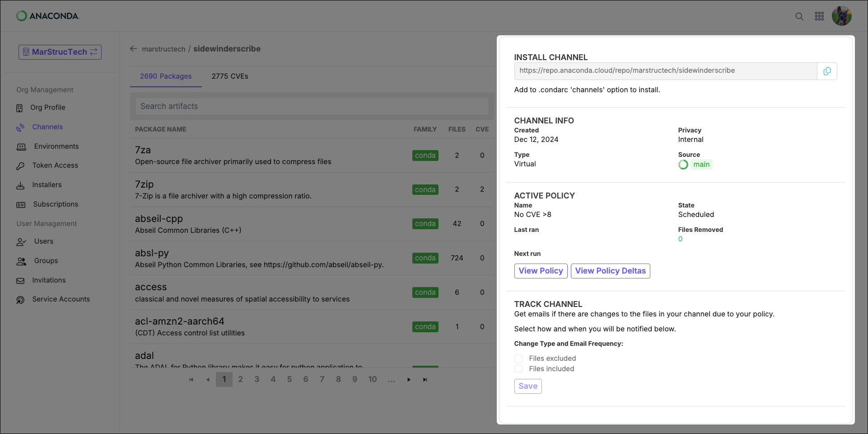Sort by FILES column header
868x434 pixels.
[x=457, y=129]
